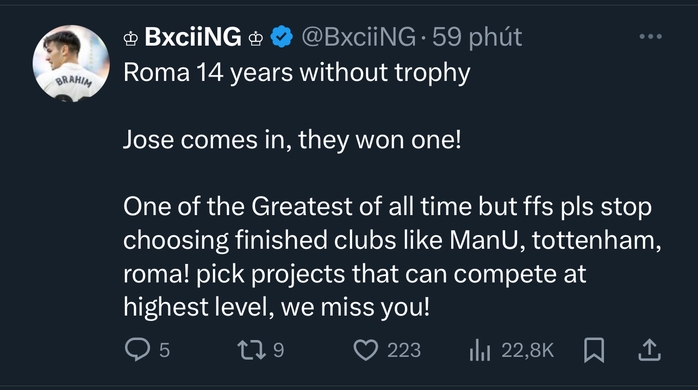Click the text 'Roma 14 years without trophy'
Screen dimensions: 698x390
tap(296, 73)
